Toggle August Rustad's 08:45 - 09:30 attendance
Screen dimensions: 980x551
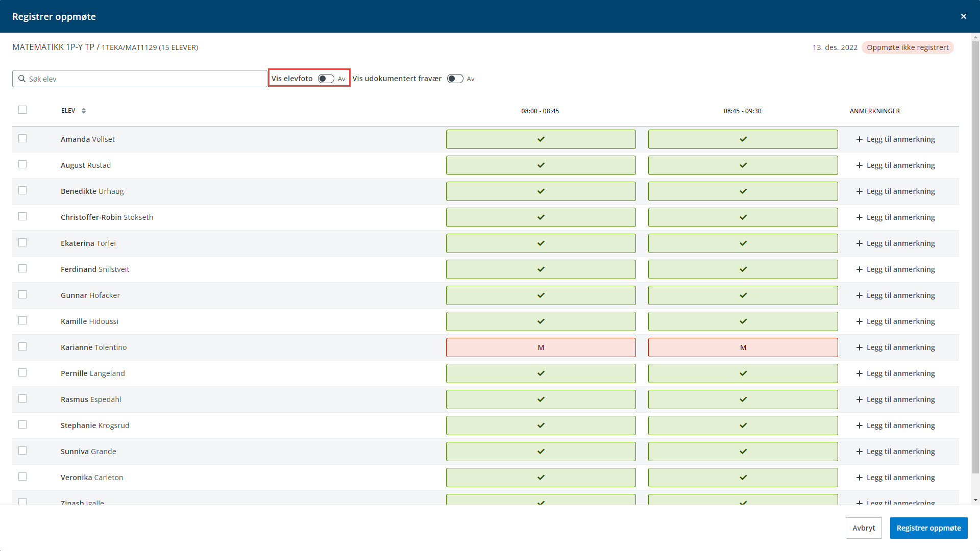tap(743, 165)
